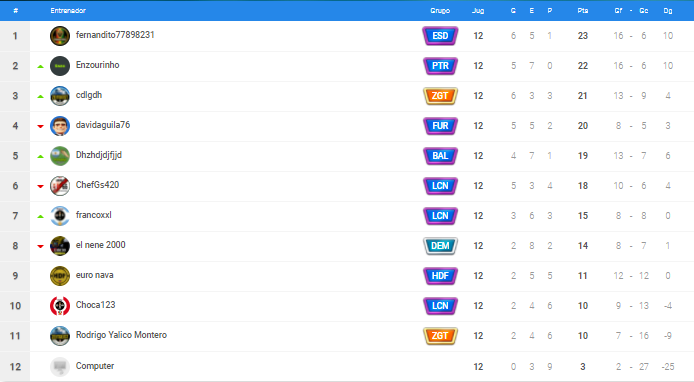Sort by the Grupo column header

coord(440,11)
